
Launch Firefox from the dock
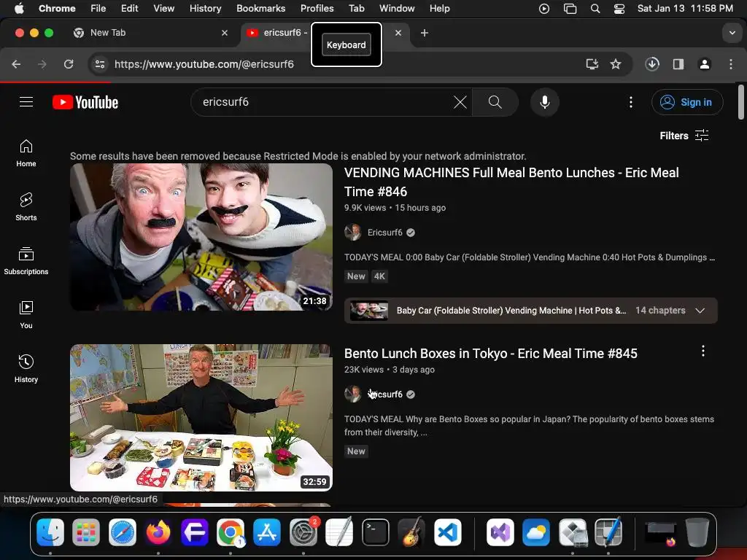point(158,532)
